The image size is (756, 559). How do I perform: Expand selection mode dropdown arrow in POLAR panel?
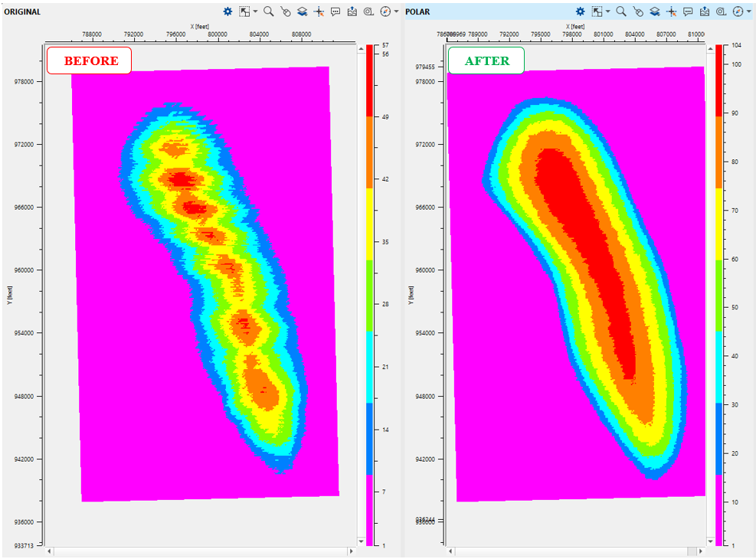pyautogui.click(x=607, y=11)
